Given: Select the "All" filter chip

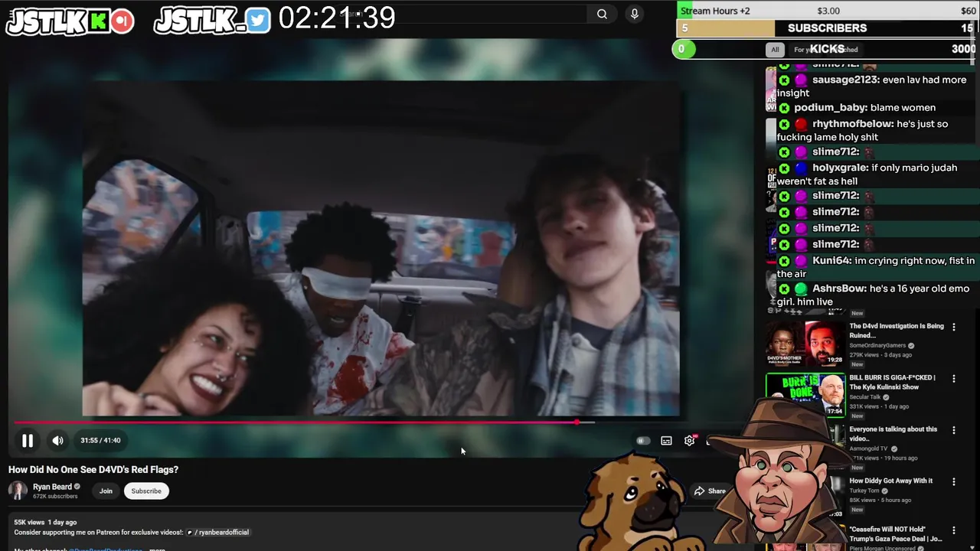Looking at the screenshot, I should [775, 50].
